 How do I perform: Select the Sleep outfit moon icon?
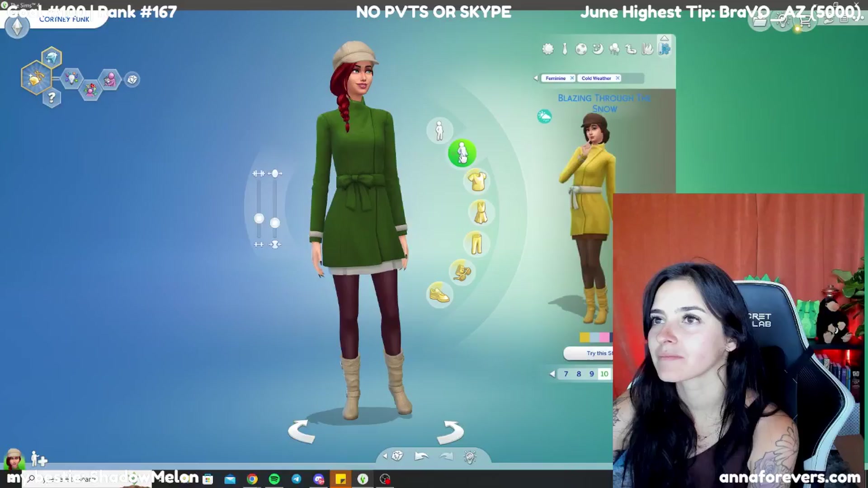(x=598, y=49)
